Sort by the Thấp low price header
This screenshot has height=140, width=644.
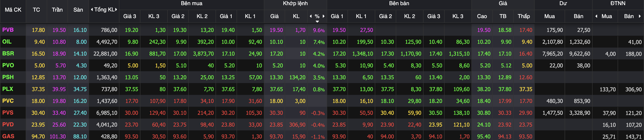523,16
